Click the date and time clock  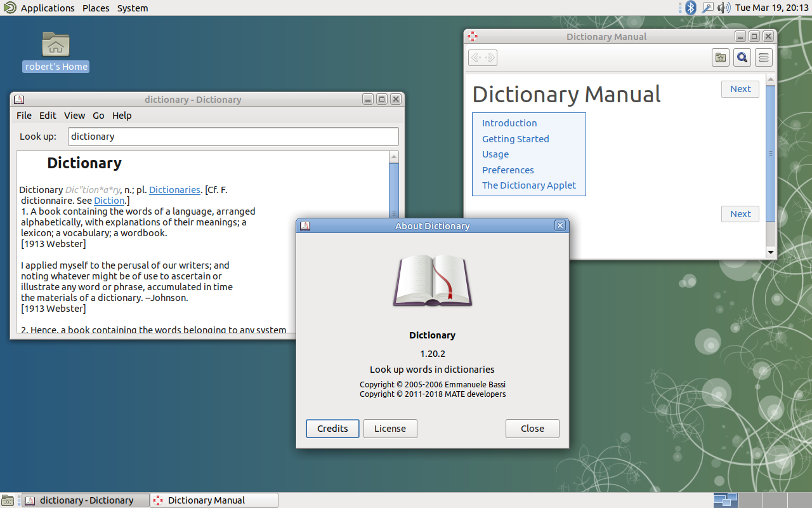pos(771,8)
